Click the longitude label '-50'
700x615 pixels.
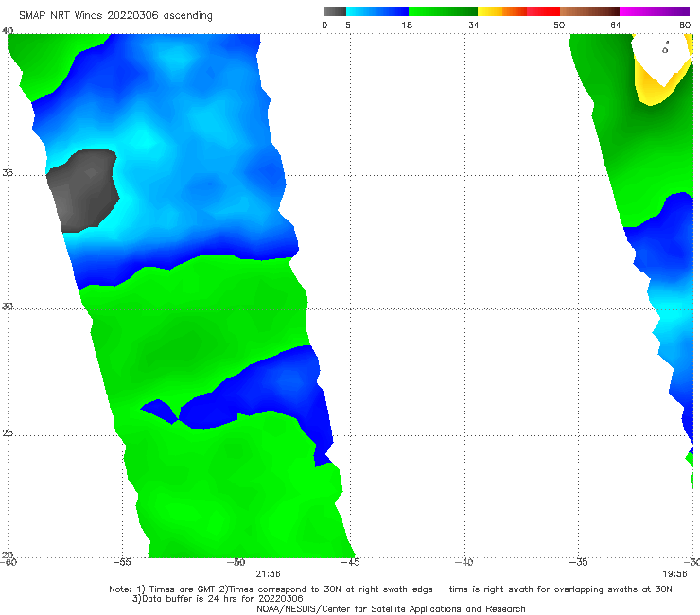coord(236,562)
